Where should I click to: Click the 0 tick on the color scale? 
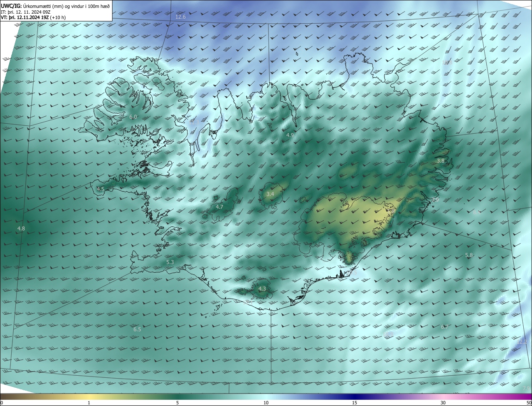pyautogui.click(x=2, y=403)
